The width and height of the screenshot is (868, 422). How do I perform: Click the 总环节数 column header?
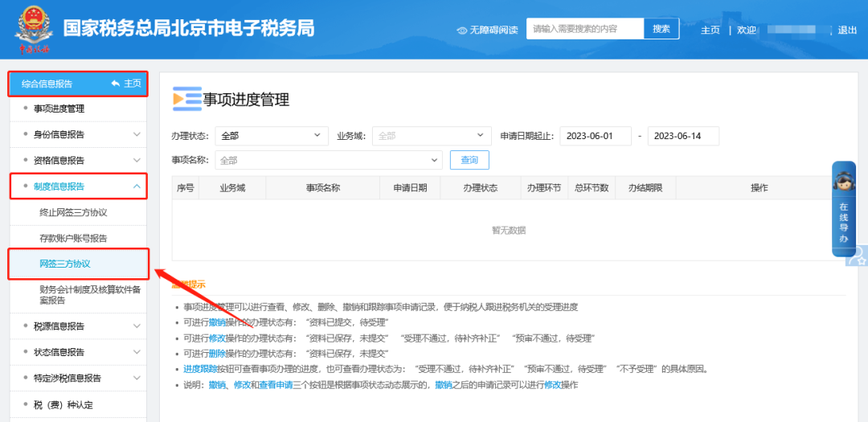tap(592, 188)
